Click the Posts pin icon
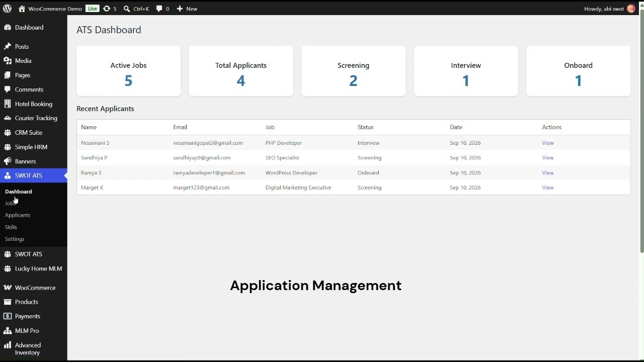 coord(8,47)
